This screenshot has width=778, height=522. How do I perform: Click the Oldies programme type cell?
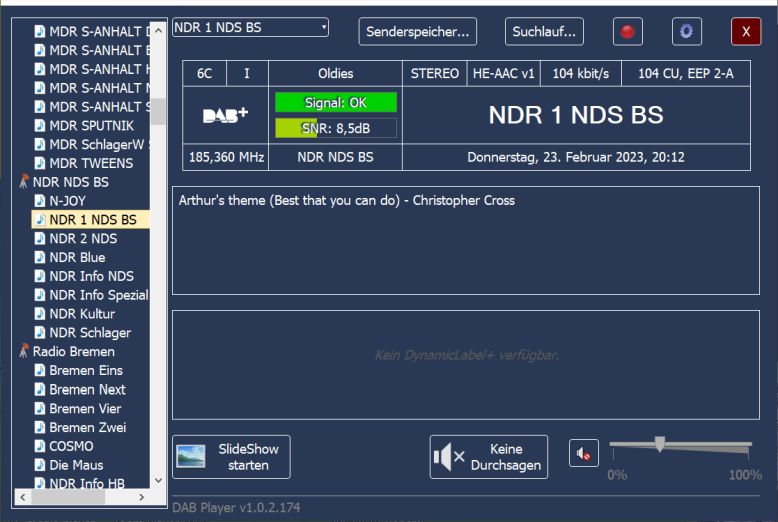pyautogui.click(x=335, y=73)
